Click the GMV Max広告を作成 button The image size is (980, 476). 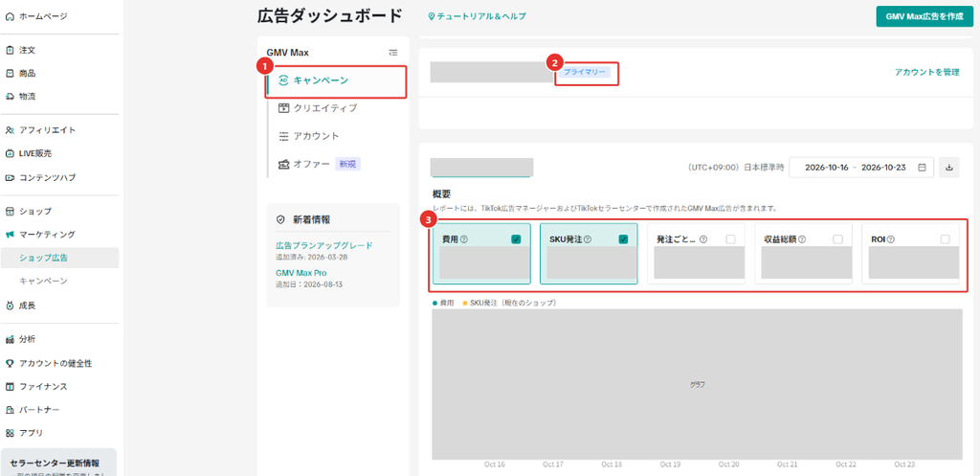(x=924, y=17)
